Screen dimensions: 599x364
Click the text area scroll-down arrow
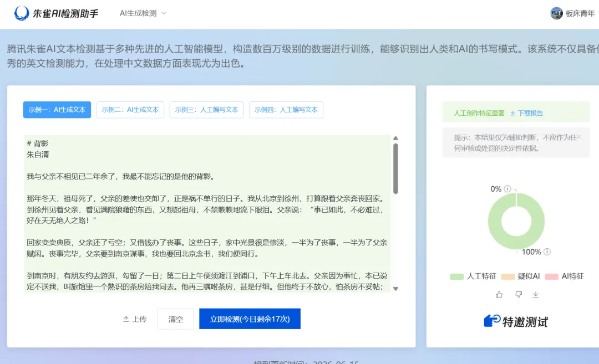(396, 289)
